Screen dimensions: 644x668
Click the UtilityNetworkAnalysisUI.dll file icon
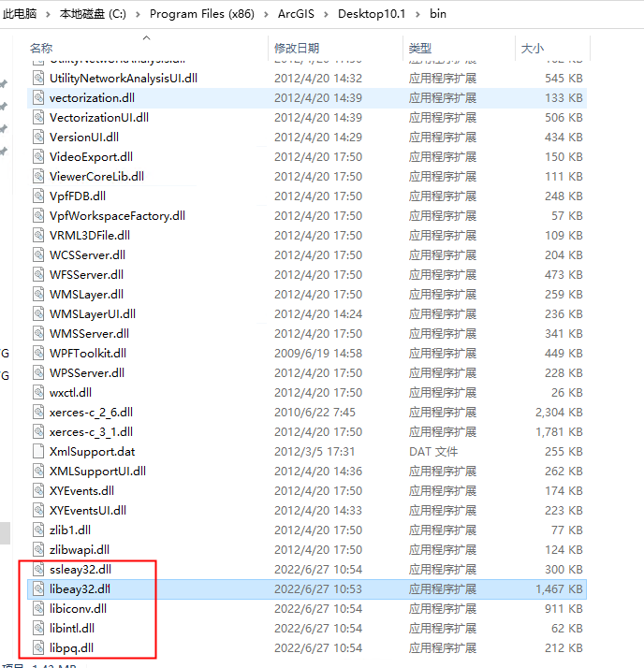(x=38, y=79)
